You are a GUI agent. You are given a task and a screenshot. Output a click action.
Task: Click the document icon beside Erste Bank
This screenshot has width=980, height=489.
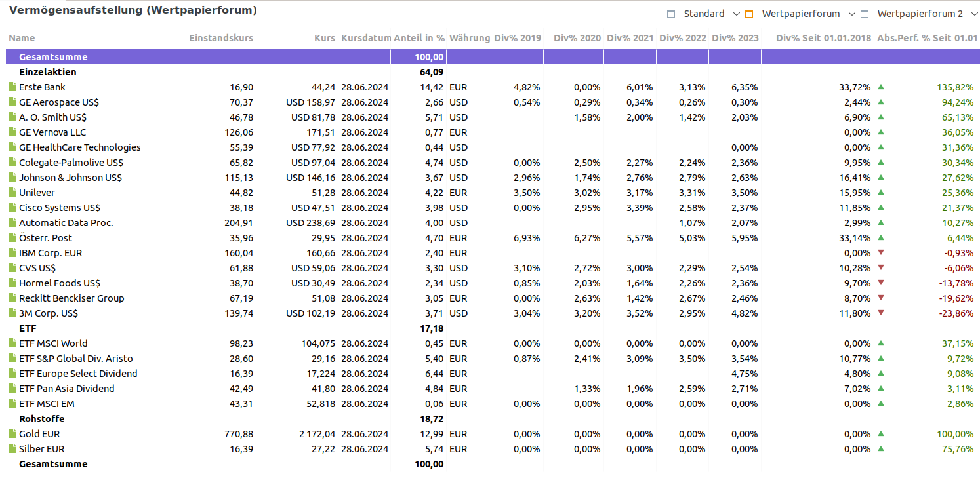point(12,87)
